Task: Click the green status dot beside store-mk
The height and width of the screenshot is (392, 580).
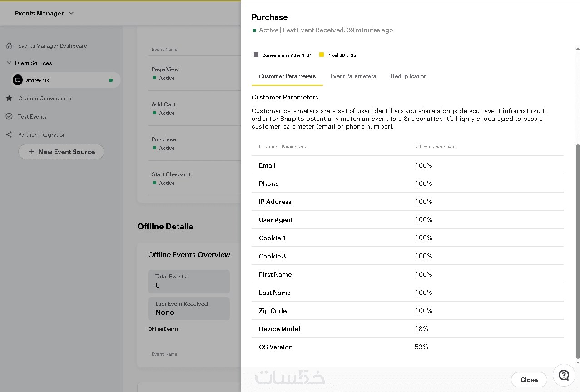Action: point(111,80)
